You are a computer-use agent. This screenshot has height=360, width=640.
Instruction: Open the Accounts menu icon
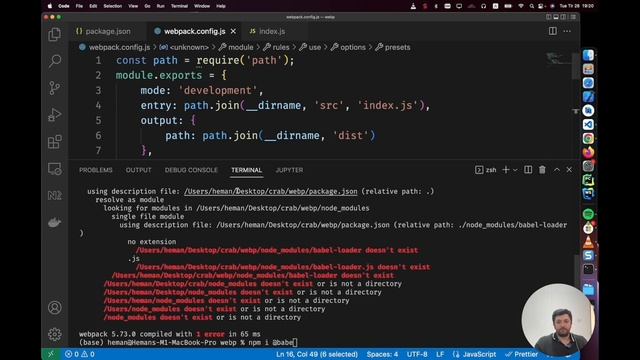coord(55,307)
